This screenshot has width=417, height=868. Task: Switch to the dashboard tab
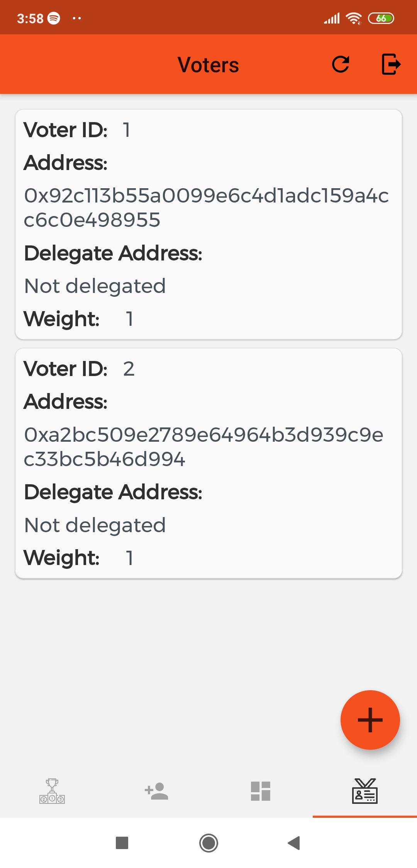coord(261,791)
